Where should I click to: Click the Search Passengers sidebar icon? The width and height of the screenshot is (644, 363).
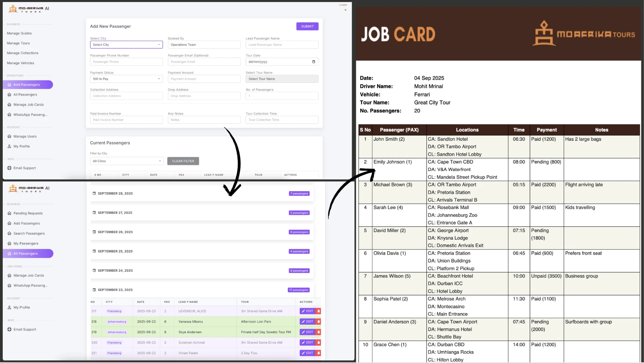pos(9,234)
